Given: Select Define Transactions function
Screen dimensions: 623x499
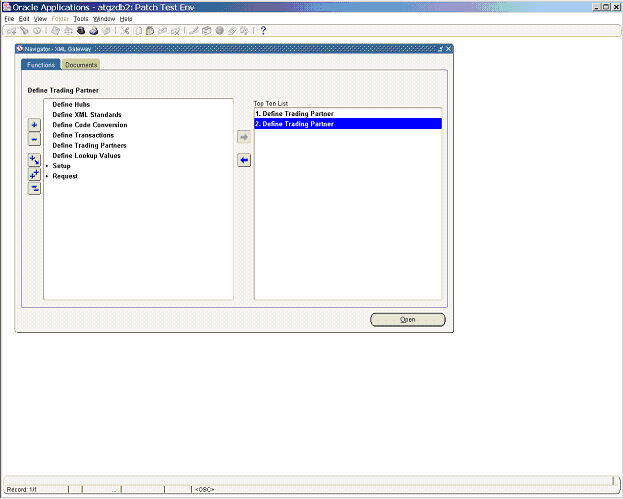Looking at the screenshot, I should (x=83, y=135).
